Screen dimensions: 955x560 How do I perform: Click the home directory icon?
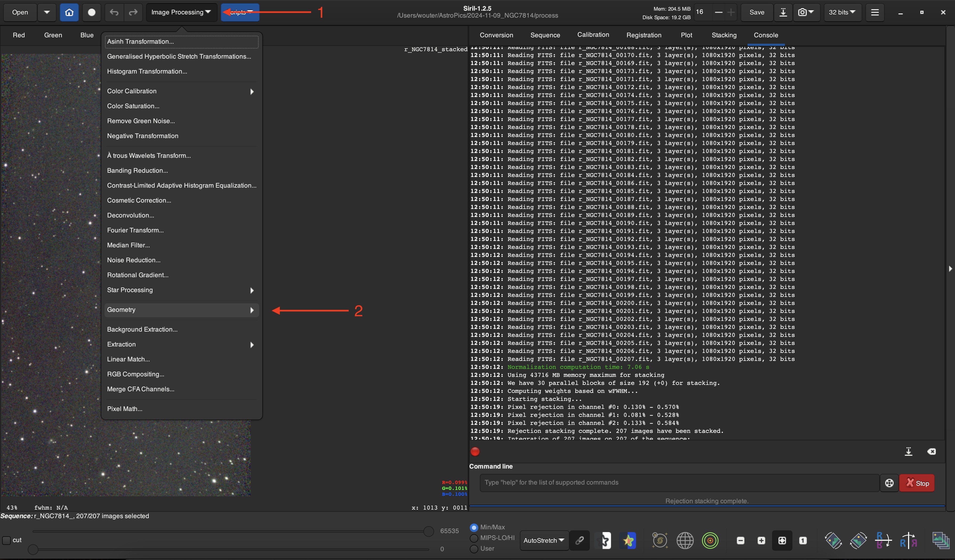pyautogui.click(x=69, y=12)
